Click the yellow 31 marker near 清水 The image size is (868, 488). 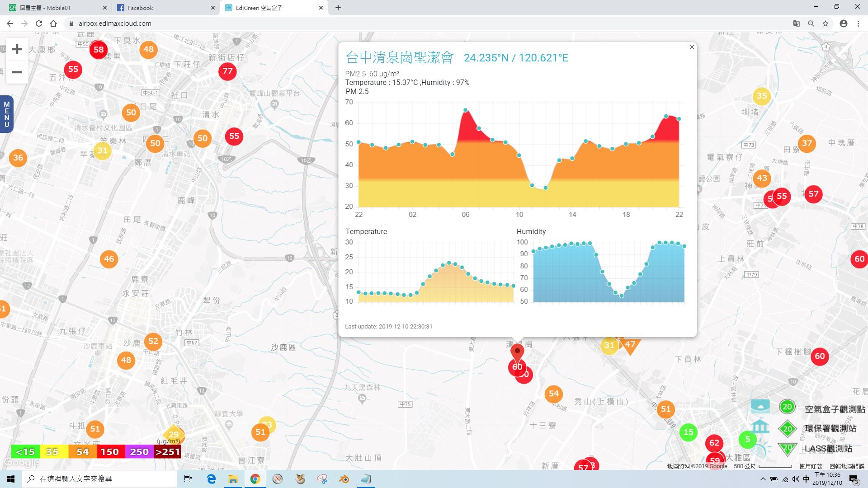[x=102, y=150]
